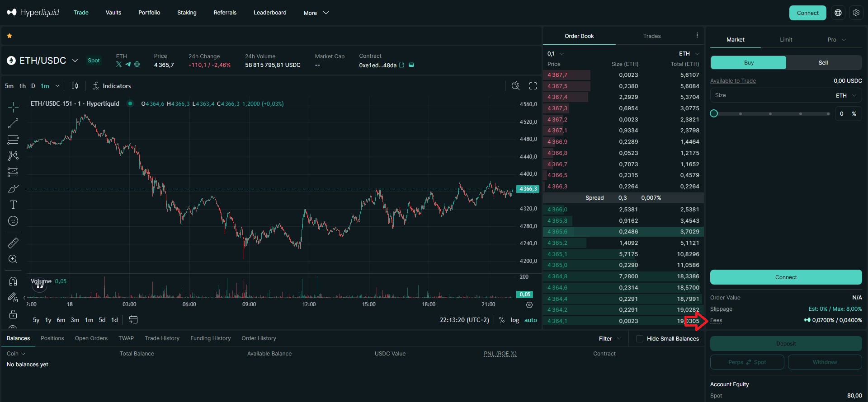Add contract token to wallet icon
This screenshot has width=868, height=402.
411,65
